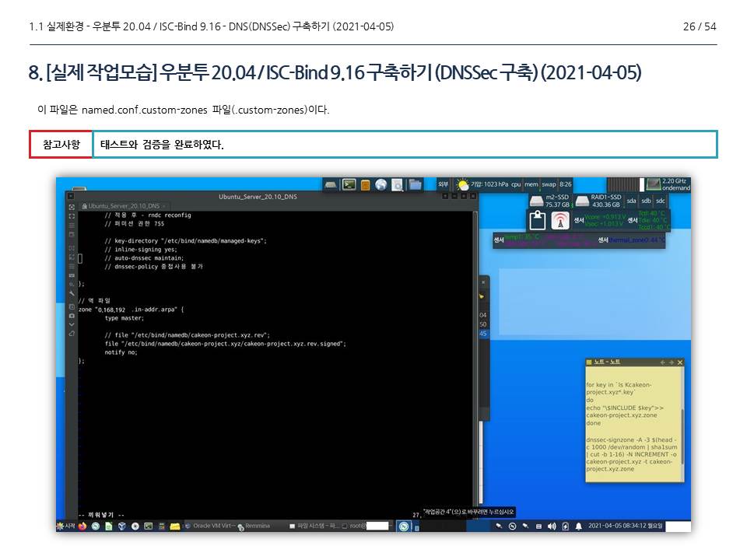Switch to 파일 시스템 taskbar window
Image resolution: width=747 pixels, height=560 pixels.
coord(314,527)
